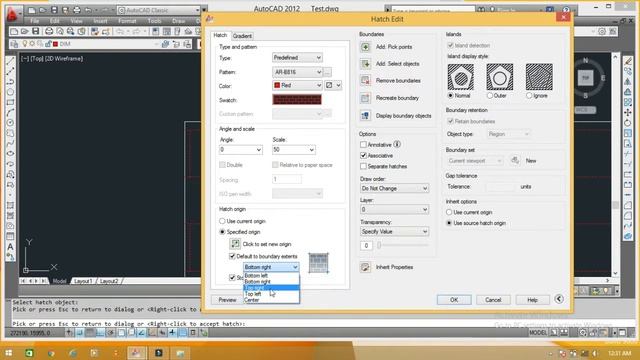Viewport: 640px width, 360px height.
Task: Click the Display boundary objects icon
Action: (365, 116)
